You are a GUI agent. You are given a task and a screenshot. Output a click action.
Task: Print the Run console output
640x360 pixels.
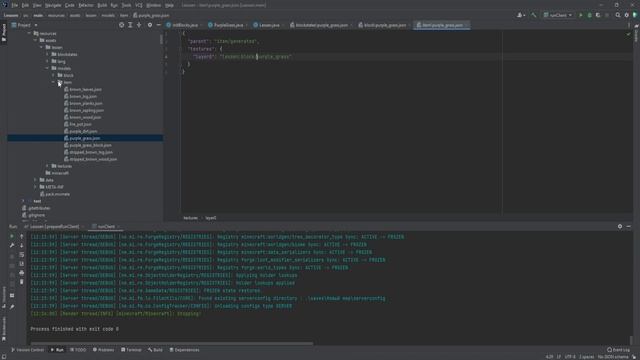pos(22,273)
